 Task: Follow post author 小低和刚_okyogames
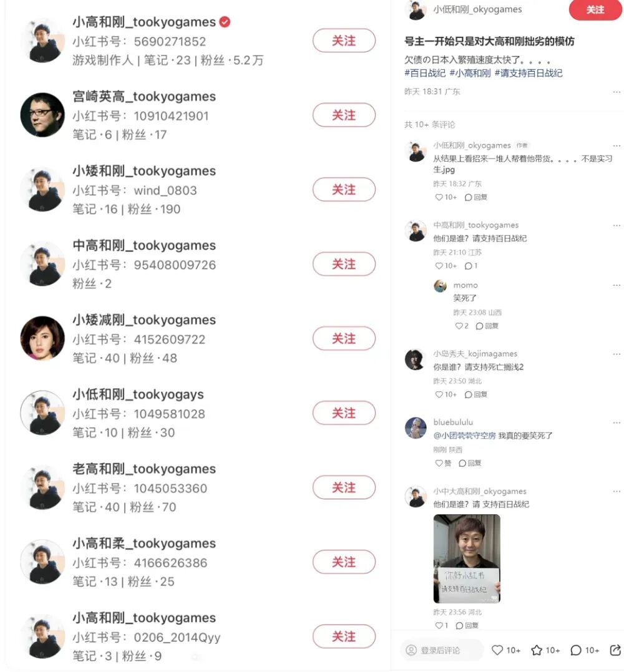[x=595, y=9]
